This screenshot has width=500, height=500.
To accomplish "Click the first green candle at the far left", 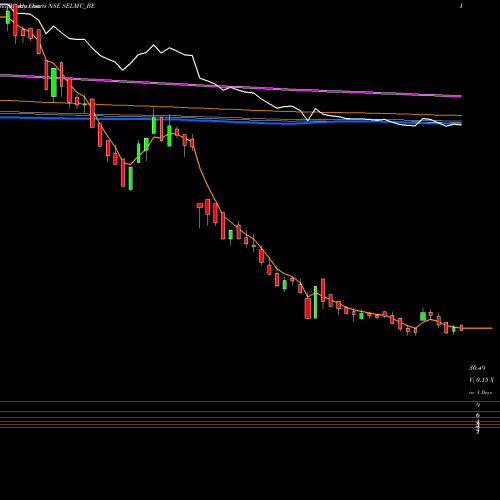I will (8, 18).
